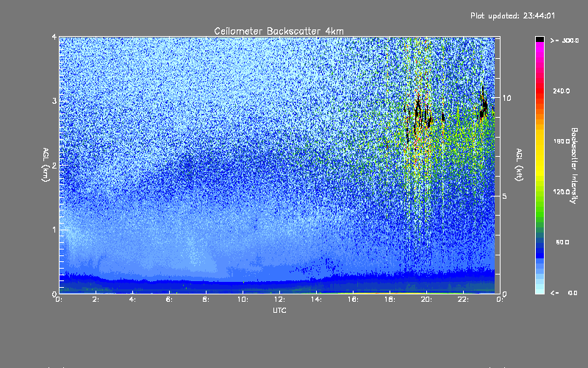Click the '>= 300.0' colorbar maximum label
This screenshot has width=588, height=368.
564,40
